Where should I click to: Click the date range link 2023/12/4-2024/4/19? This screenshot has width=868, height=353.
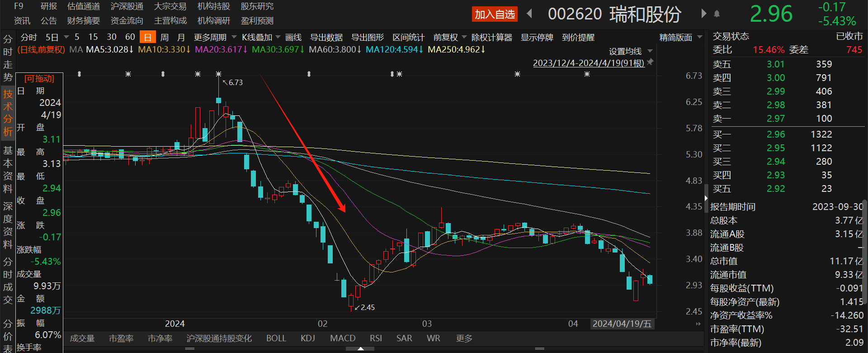pyautogui.click(x=588, y=63)
